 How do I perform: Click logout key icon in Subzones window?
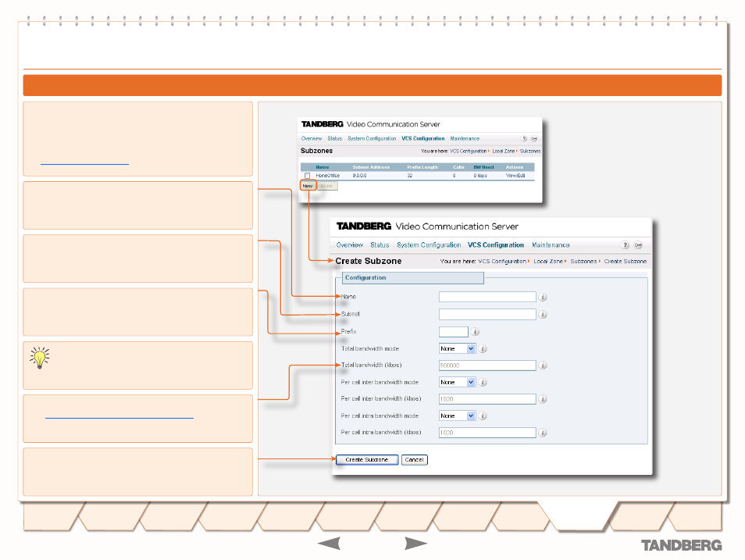(534, 139)
